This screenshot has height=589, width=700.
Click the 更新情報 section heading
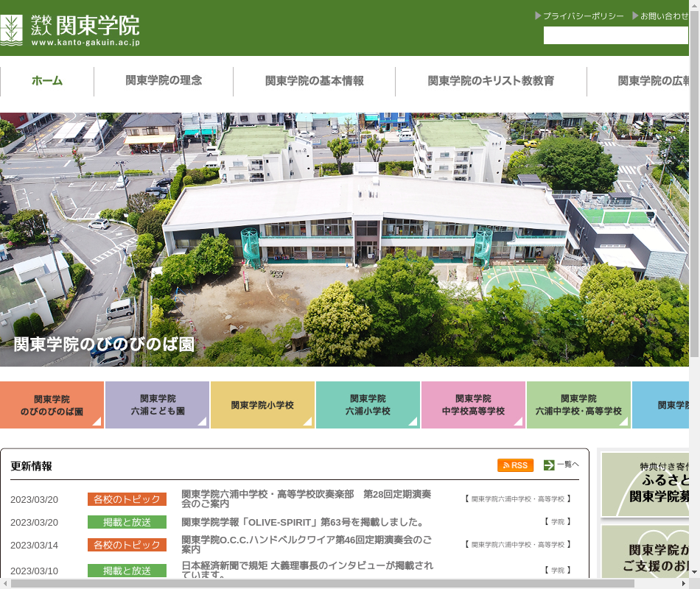[x=31, y=466]
